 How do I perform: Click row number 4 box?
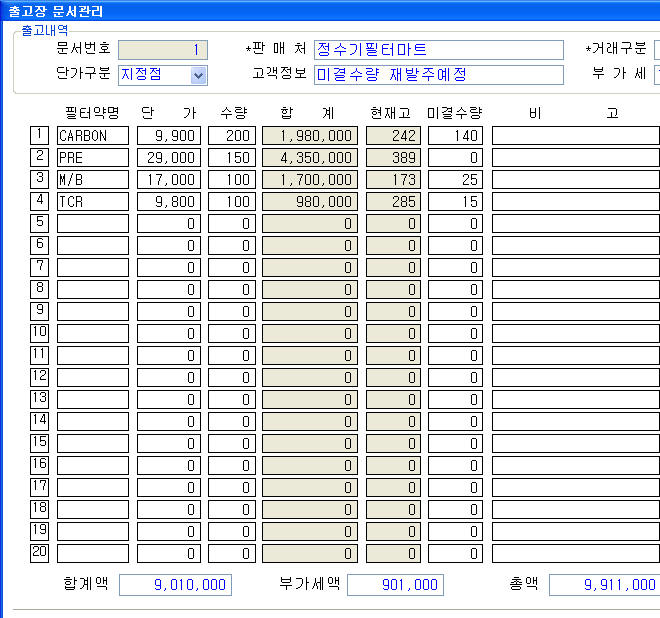pos(40,201)
